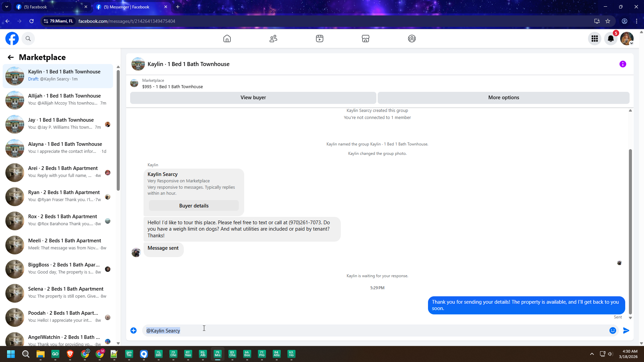Click the blue sent message bubble
The width and height of the screenshot is (644, 362).
[526, 305]
